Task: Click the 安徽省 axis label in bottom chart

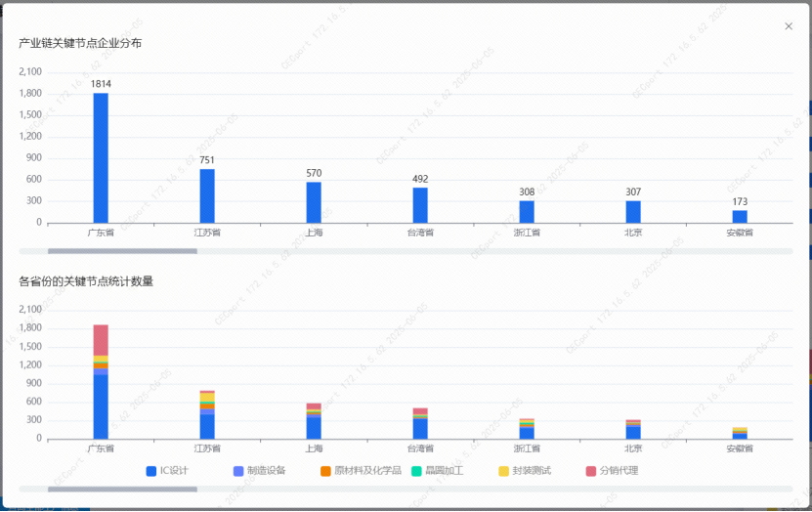Action: click(740, 448)
